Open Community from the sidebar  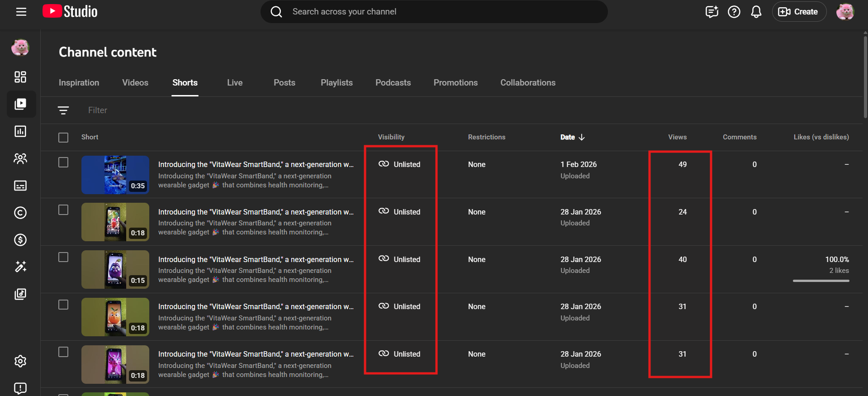click(20, 158)
